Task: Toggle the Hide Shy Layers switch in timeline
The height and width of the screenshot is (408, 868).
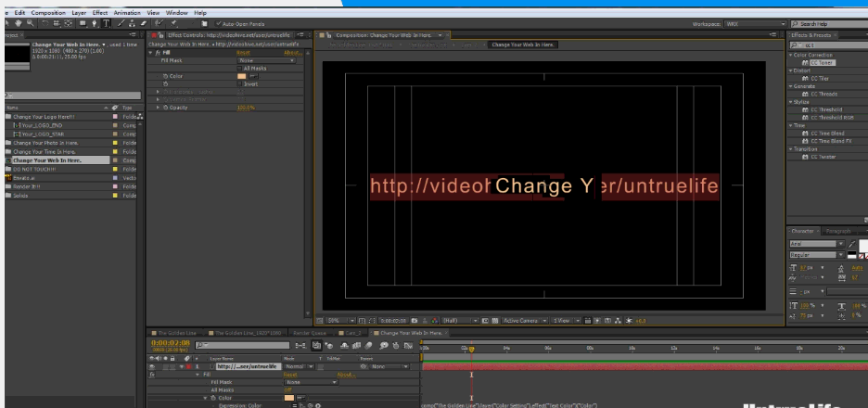Action: (x=344, y=346)
